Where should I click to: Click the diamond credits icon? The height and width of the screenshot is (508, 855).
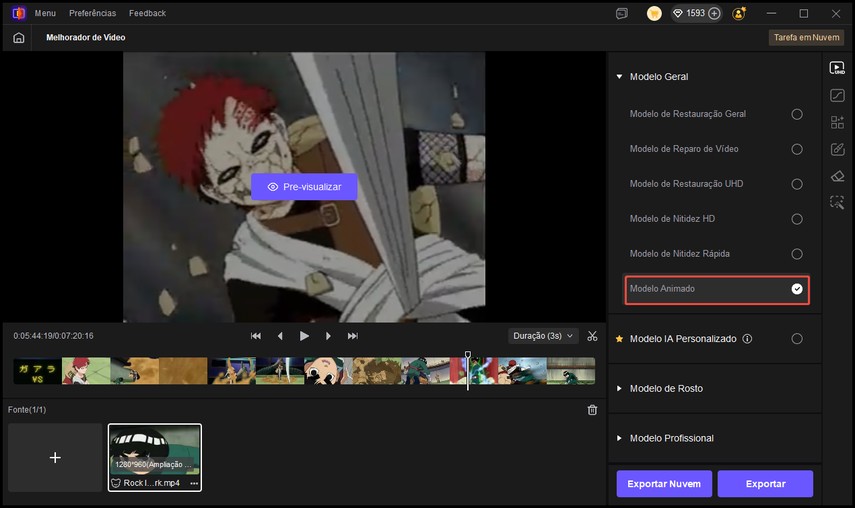[678, 14]
